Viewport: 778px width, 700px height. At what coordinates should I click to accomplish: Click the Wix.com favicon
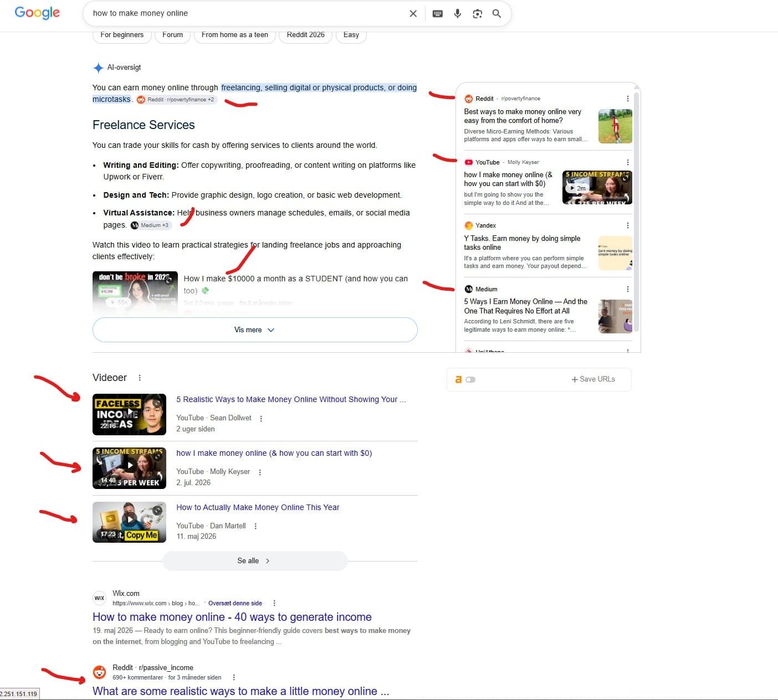[x=100, y=598]
